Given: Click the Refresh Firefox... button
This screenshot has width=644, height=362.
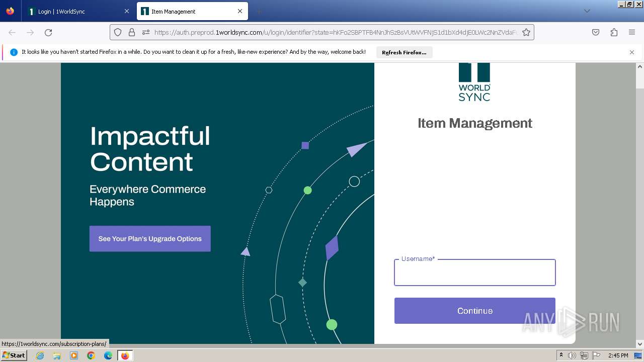Looking at the screenshot, I should (404, 52).
